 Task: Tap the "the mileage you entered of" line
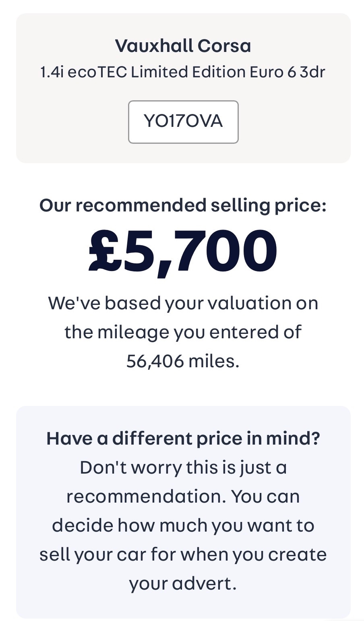pyautogui.click(x=183, y=332)
